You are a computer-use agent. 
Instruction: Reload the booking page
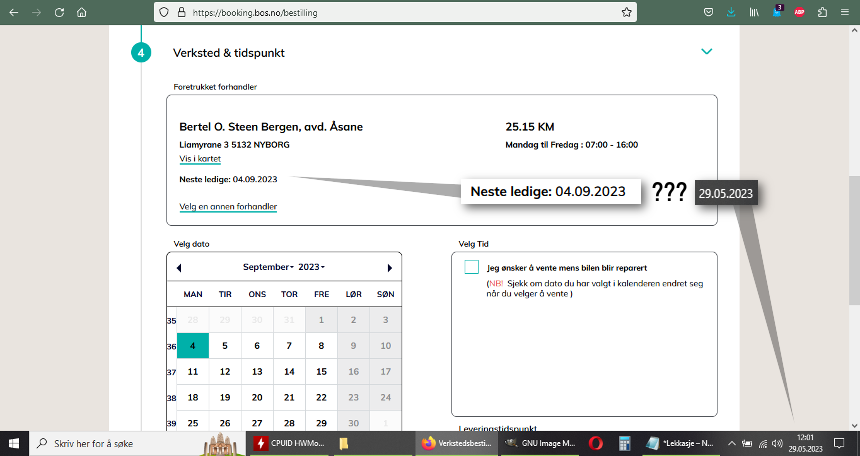(59, 12)
